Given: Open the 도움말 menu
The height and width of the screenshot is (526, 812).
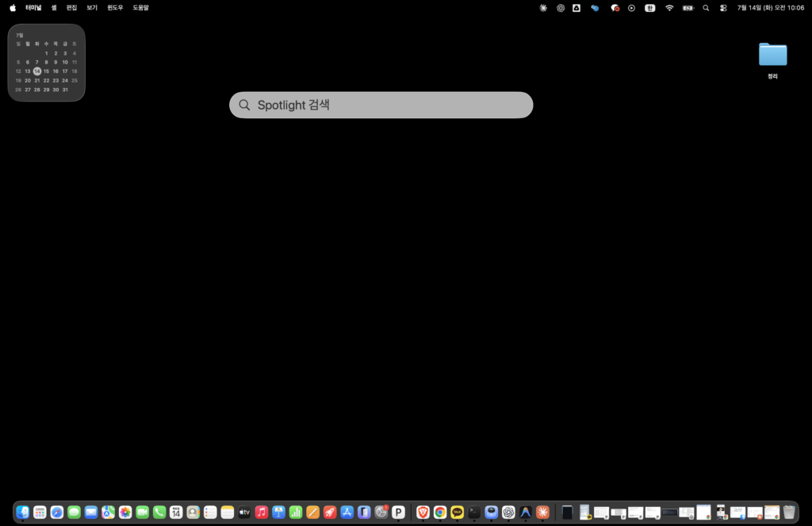Looking at the screenshot, I should (141, 8).
